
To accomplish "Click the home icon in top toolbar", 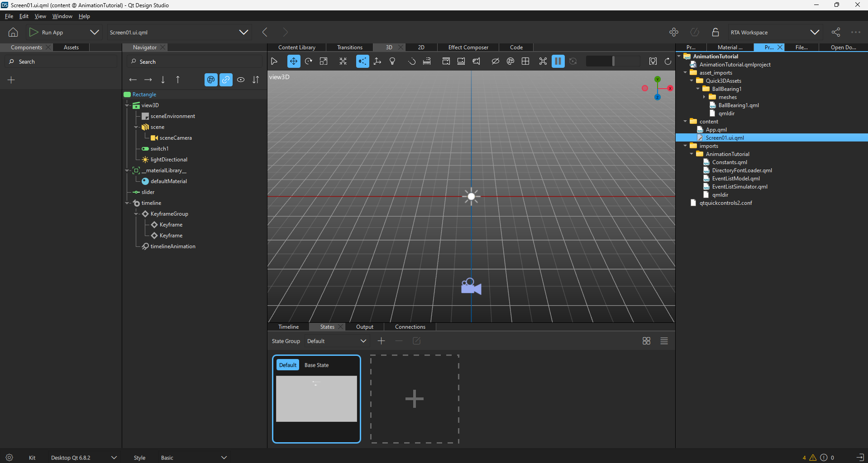I will [13, 32].
